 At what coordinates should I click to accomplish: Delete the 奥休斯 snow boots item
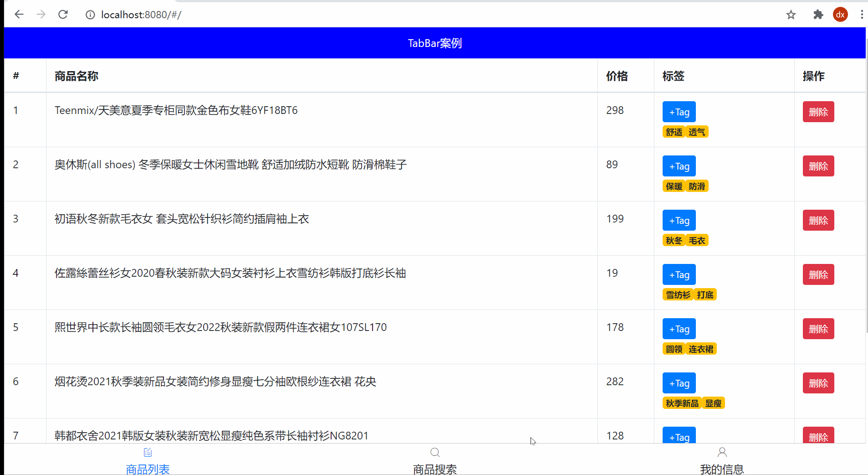click(818, 166)
